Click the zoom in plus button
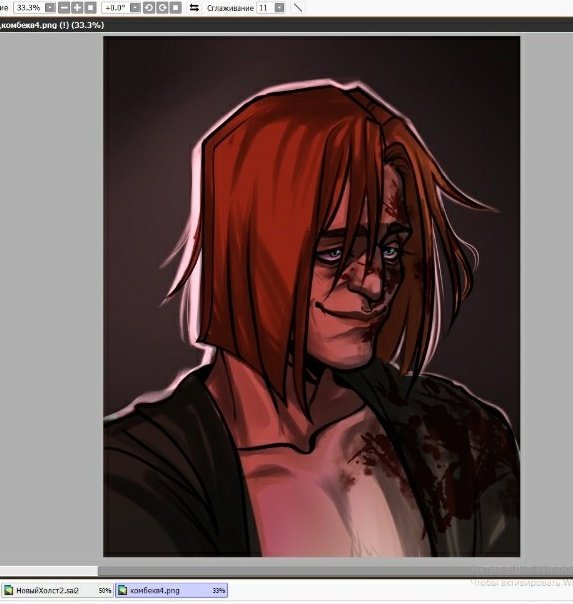This screenshot has height=604, width=573. click(x=77, y=8)
